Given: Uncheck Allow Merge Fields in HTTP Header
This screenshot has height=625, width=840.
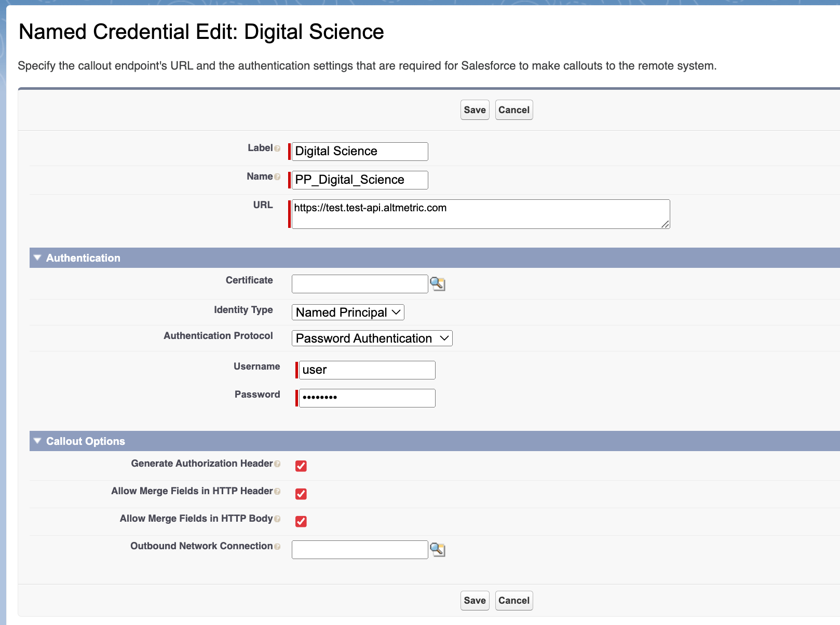Looking at the screenshot, I should (301, 494).
